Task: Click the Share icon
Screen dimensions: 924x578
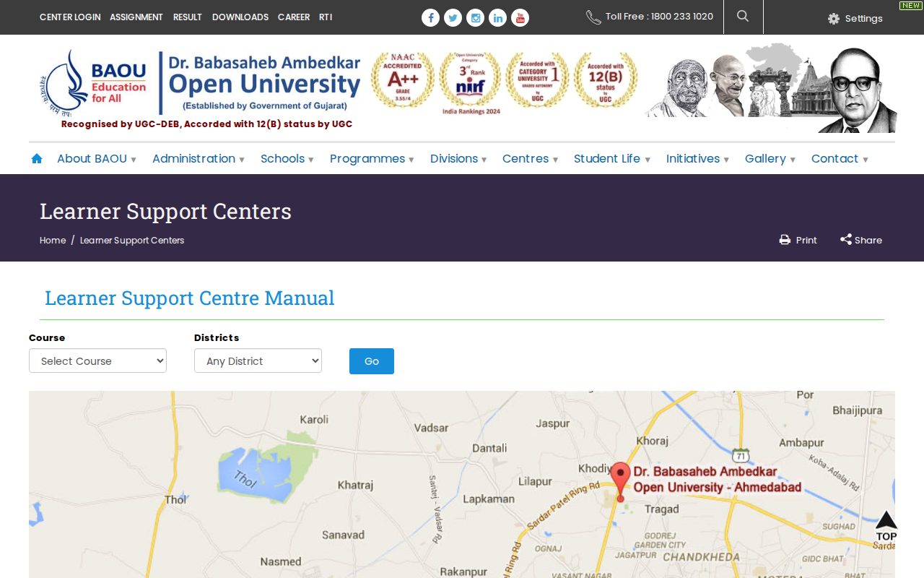Action: coord(846,239)
